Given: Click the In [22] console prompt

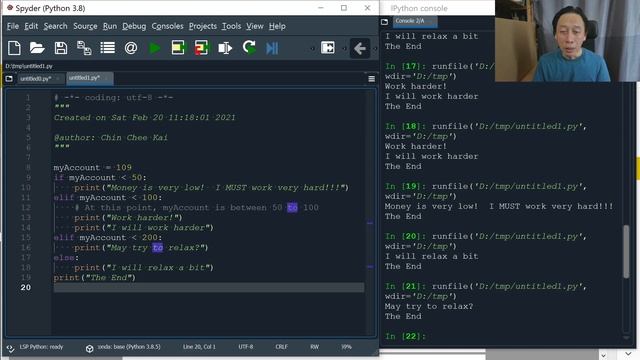Looking at the screenshot, I should pyautogui.click(x=405, y=336).
